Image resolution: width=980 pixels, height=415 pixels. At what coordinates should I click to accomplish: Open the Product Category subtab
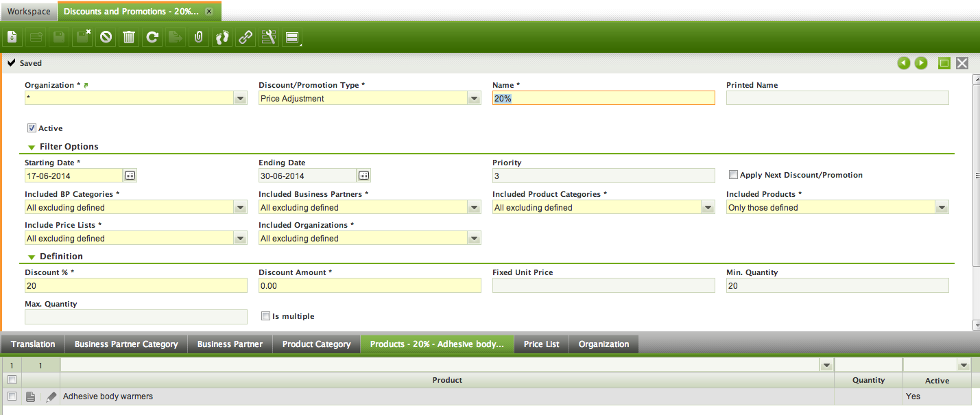316,344
